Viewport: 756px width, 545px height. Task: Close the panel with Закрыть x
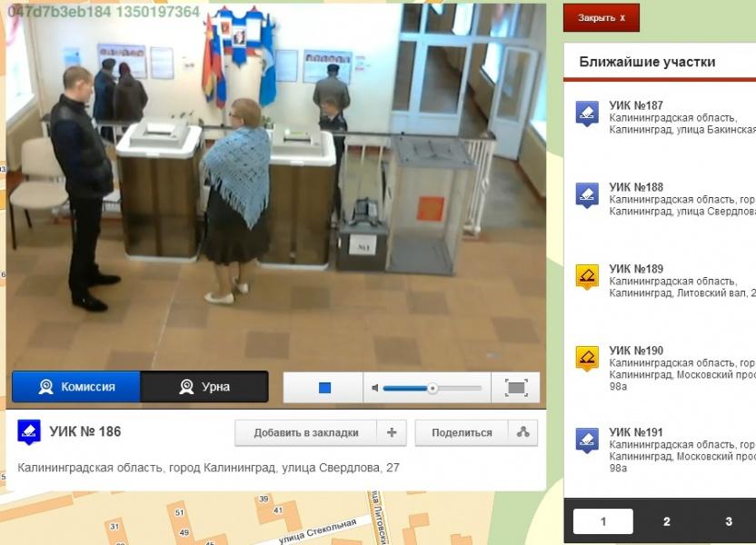click(x=601, y=17)
